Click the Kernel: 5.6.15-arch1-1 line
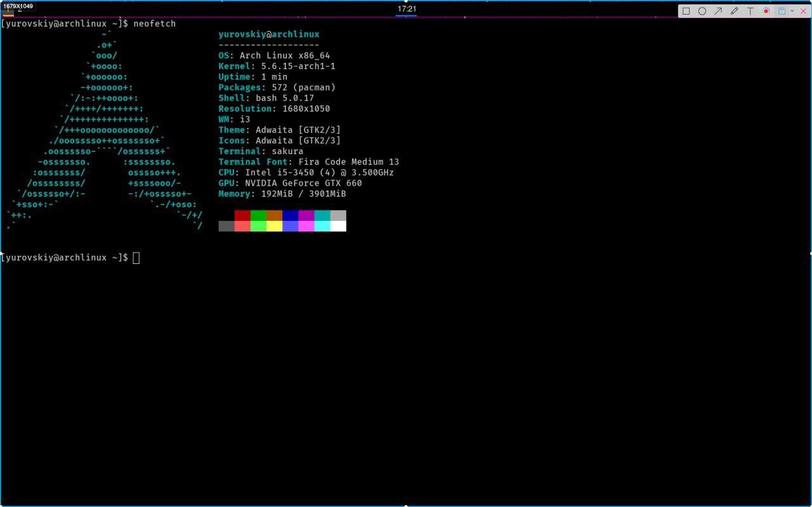 pyautogui.click(x=277, y=66)
